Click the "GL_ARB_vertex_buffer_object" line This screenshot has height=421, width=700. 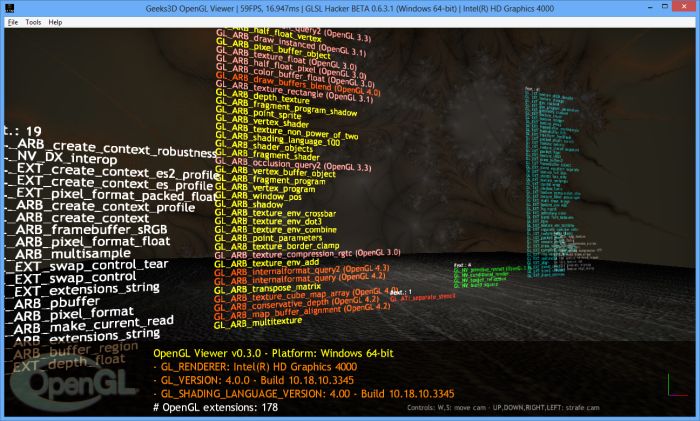point(275,171)
